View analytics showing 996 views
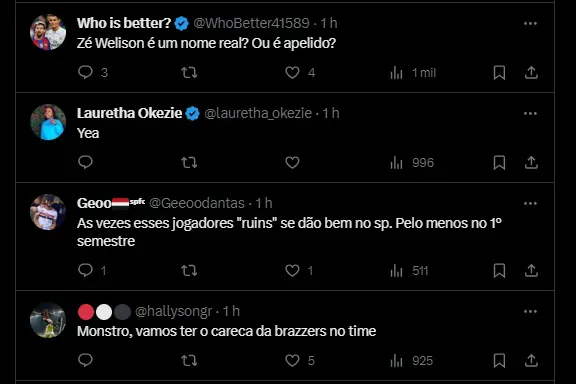Viewport: 576px width, 384px height. point(412,162)
